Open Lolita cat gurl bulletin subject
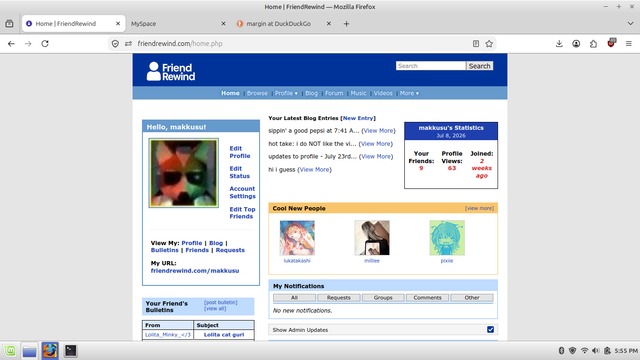The image size is (640, 360). coord(224,335)
